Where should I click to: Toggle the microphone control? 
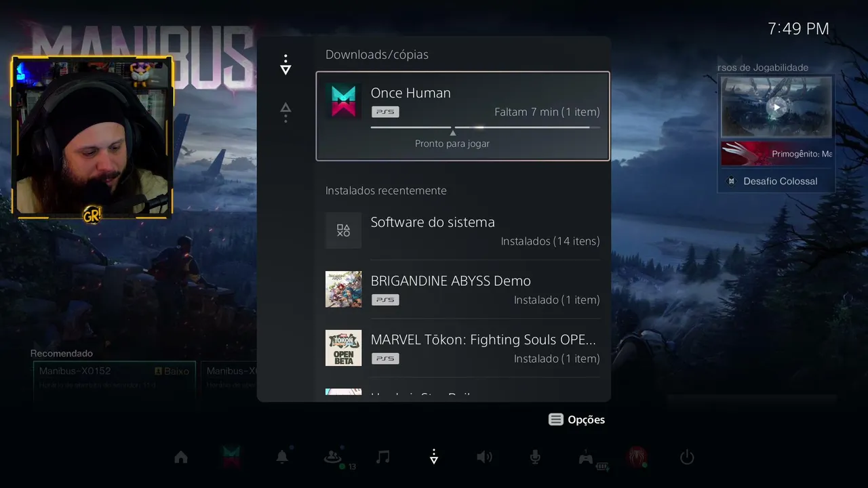pos(535,457)
